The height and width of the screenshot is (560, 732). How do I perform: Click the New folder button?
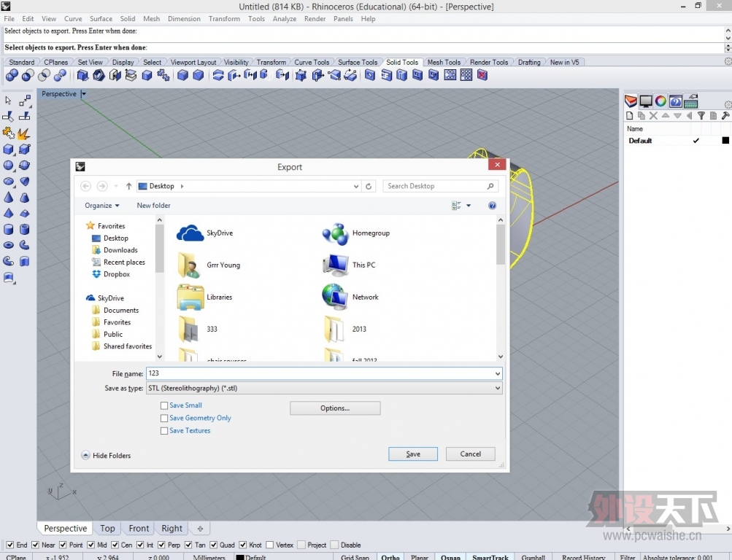[153, 206]
